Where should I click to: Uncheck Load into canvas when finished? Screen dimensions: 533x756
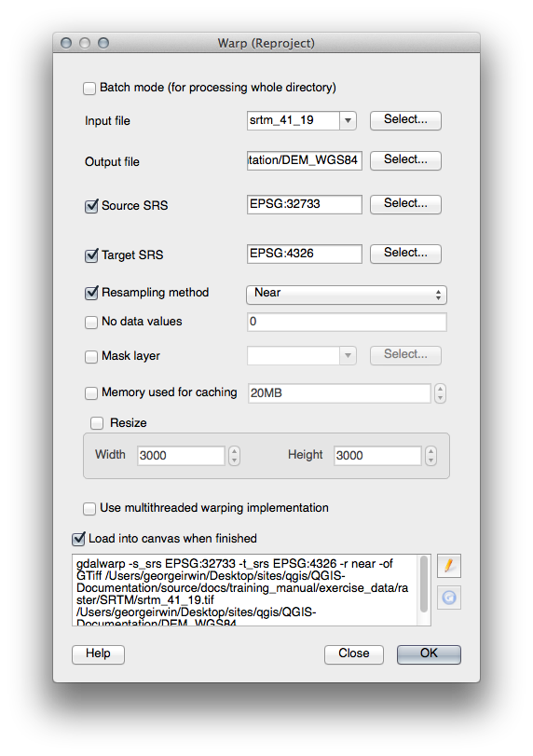[x=78, y=539]
